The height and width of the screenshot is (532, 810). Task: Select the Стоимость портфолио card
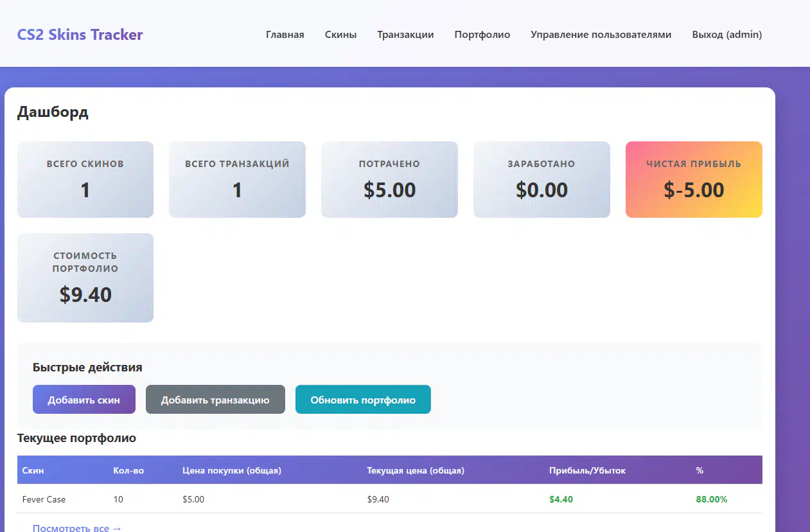pos(85,278)
